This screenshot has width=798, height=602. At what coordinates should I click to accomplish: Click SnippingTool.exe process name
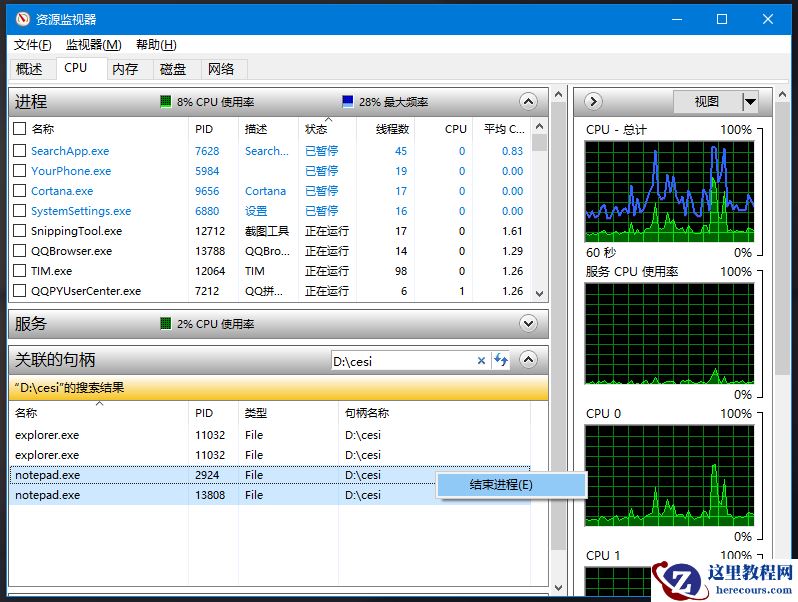pyautogui.click(x=76, y=231)
